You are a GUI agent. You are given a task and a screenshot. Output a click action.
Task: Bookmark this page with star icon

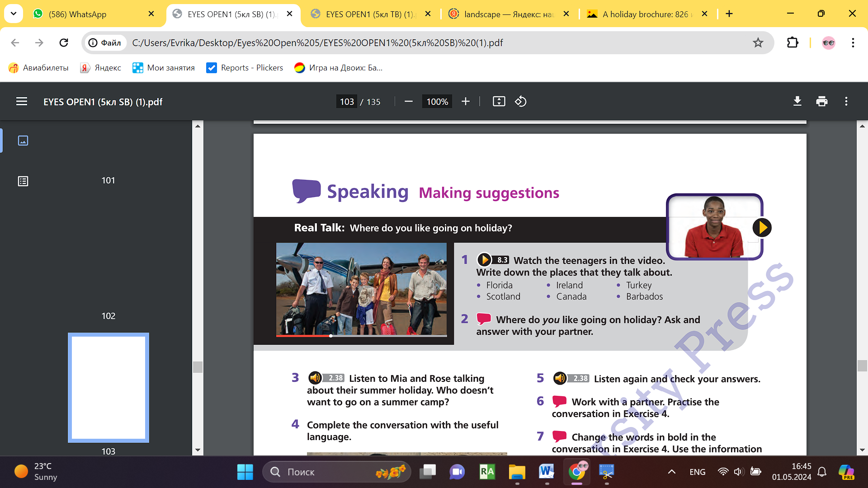758,43
